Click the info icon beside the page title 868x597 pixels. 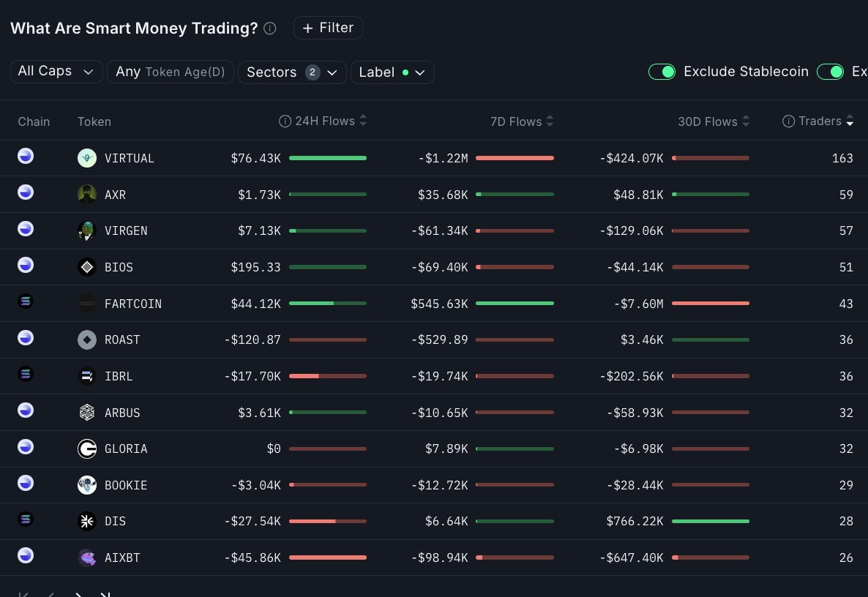point(270,29)
